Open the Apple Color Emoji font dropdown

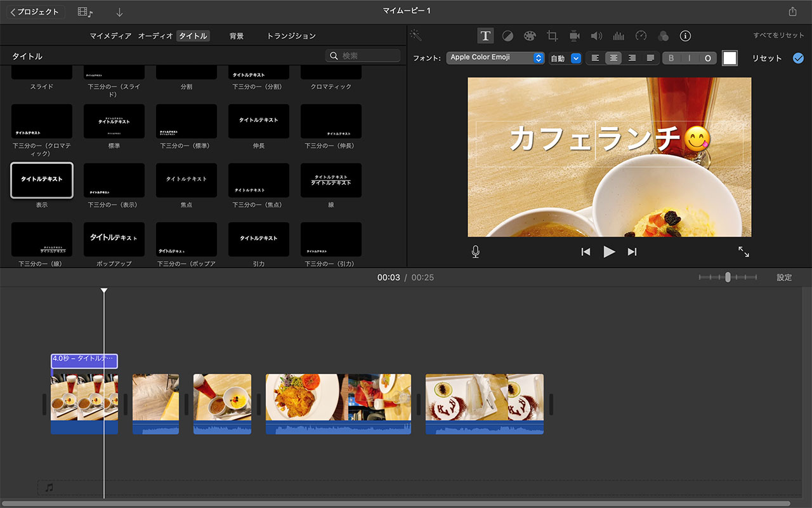point(495,58)
